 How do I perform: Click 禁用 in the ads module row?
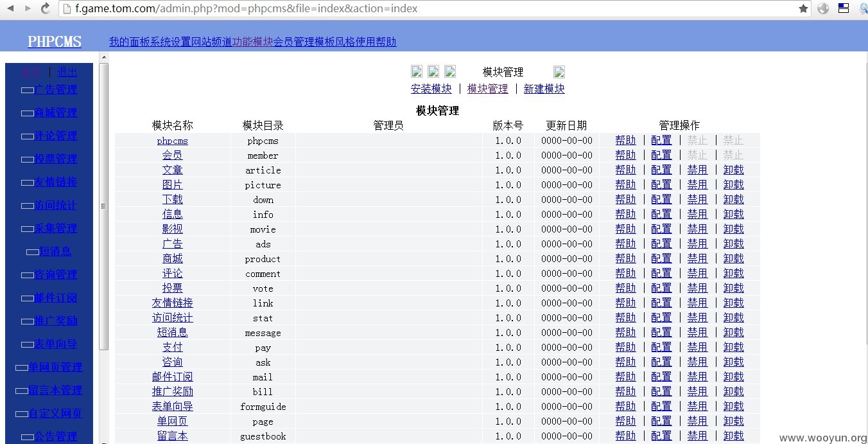click(697, 244)
